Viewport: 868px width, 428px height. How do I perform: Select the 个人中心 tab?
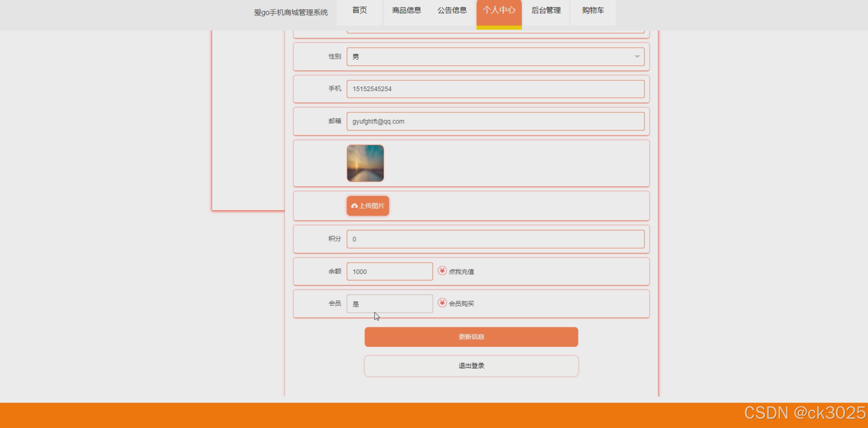(x=499, y=11)
